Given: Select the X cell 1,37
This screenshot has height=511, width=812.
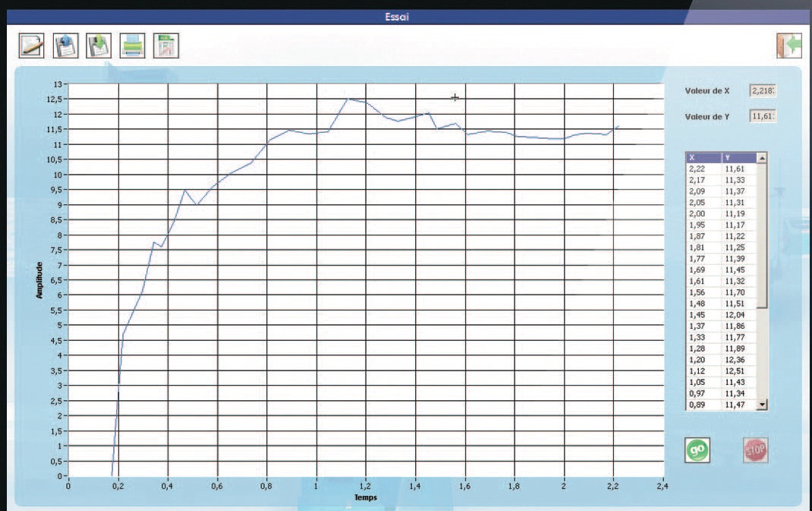Looking at the screenshot, I should pyautogui.click(x=703, y=326).
